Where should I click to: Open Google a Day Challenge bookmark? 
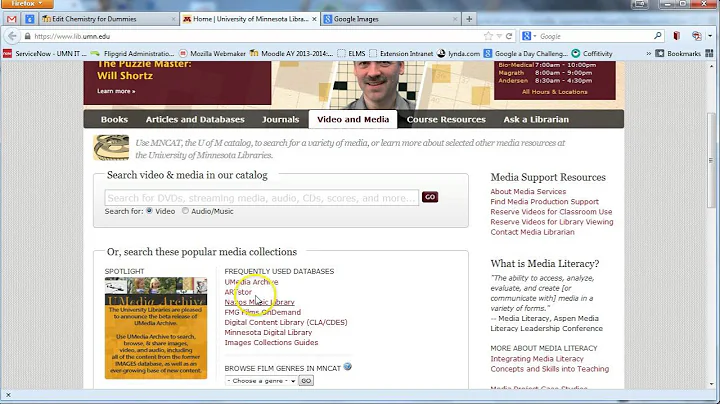pyautogui.click(x=525, y=54)
